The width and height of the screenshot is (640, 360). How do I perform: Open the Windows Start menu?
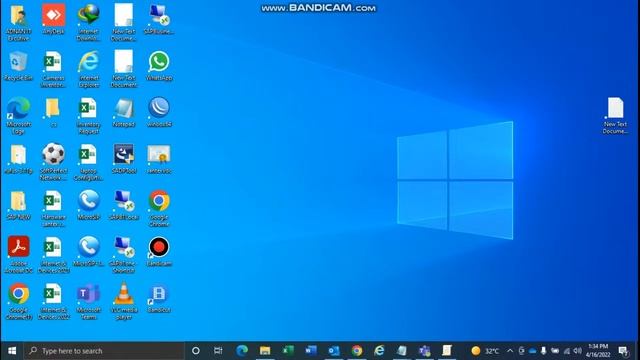coord(12,351)
